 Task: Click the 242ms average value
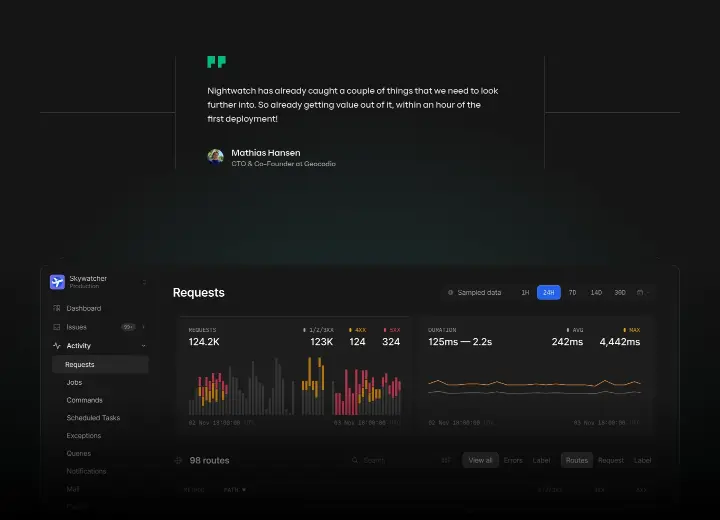point(567,342)
